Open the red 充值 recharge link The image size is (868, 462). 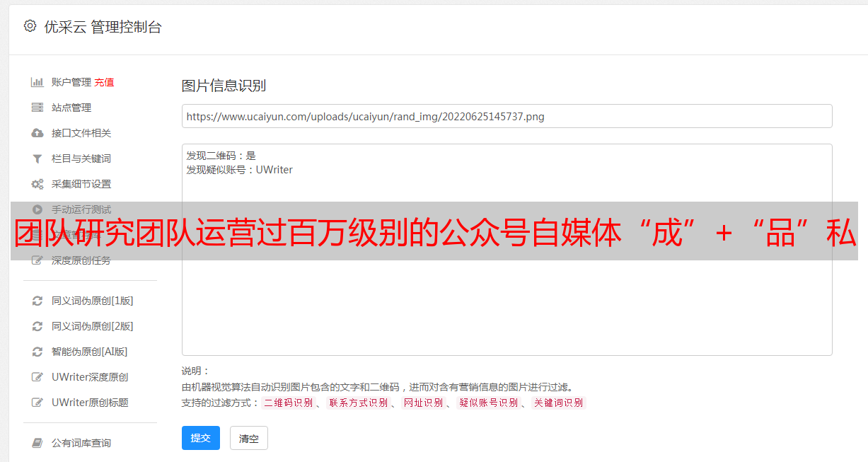tap(104, 82)
